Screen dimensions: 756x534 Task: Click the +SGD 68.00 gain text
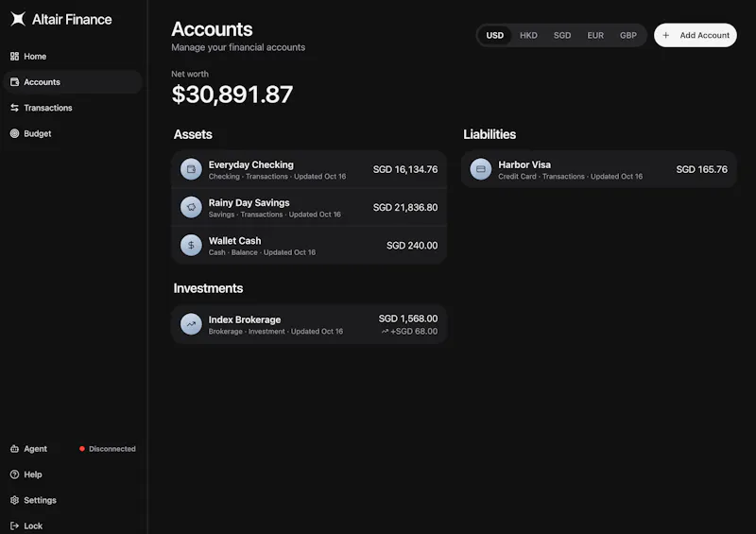tap(414, 332)
